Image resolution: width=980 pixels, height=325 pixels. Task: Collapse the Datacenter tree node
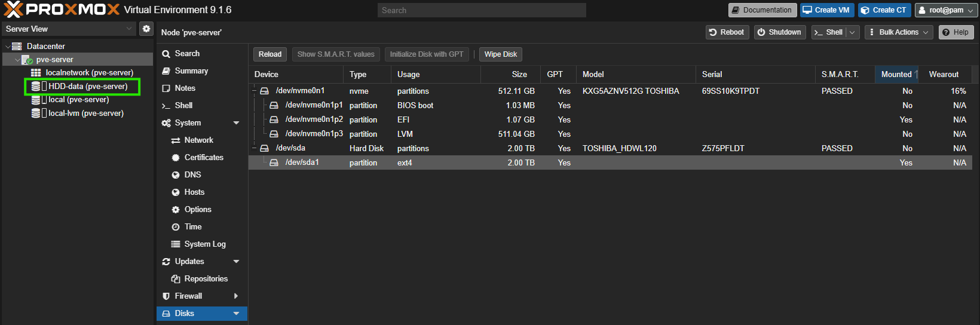click(8, 46)
